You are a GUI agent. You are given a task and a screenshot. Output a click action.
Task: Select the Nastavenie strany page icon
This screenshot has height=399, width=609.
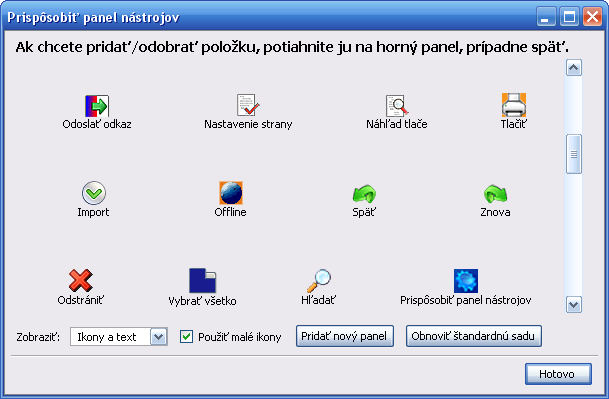point(248,105)
